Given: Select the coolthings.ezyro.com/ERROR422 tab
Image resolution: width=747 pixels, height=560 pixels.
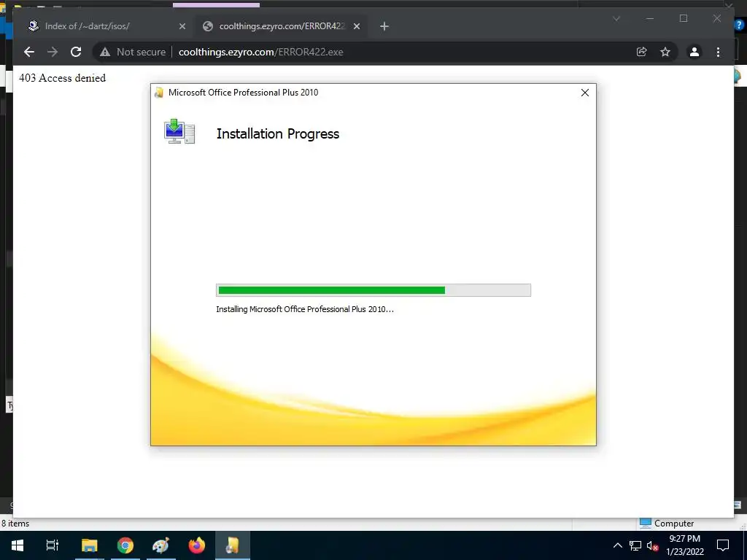Looking at the screenshot, I should pyautogui.click(x=280, y=26).
